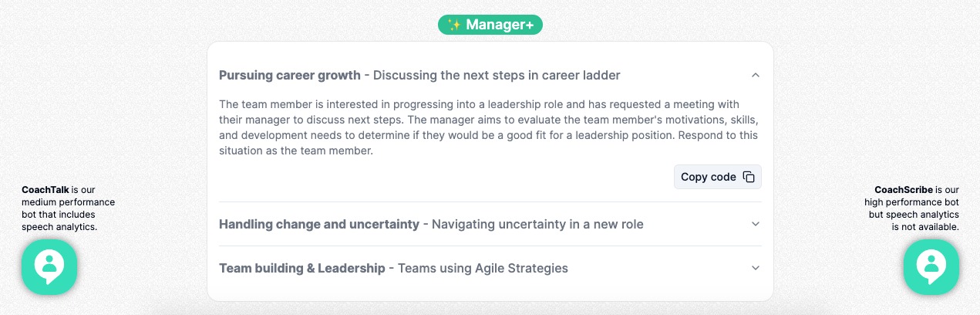Screen dimensions: 980x315
Task: Expand the Handling change and uncertainty chevron
Action: (x=756, y=224)
